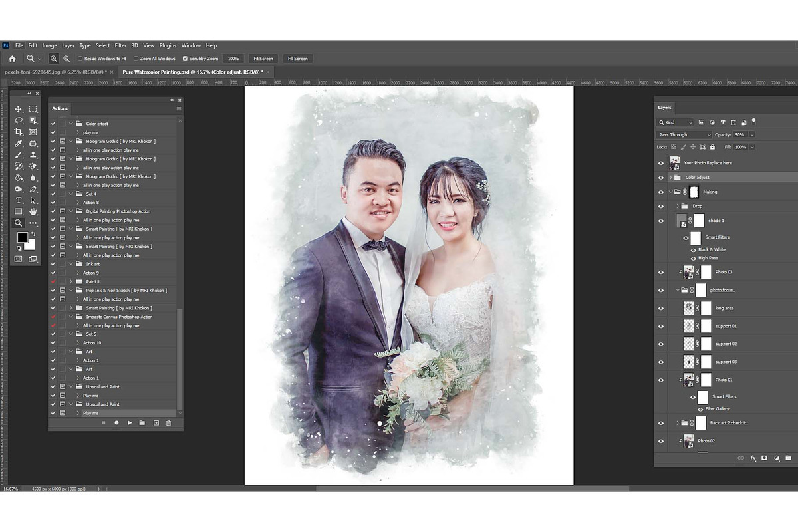
Task: Switch to pexels-toni-5928645.jpg document tab
Action: click(x=55, y=72)
